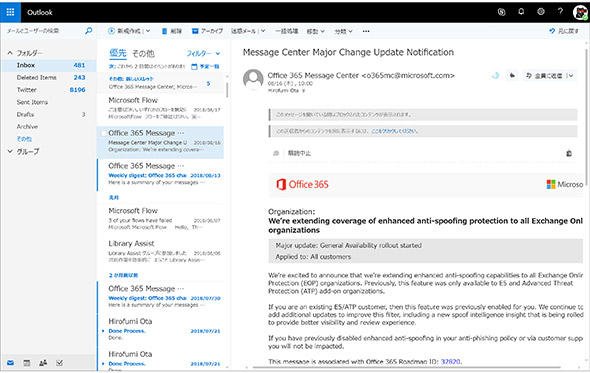Screen dimensions: 590x373
Task: Open Weekly digest email dated 2018/08/13
Action: tap(161, 174)
